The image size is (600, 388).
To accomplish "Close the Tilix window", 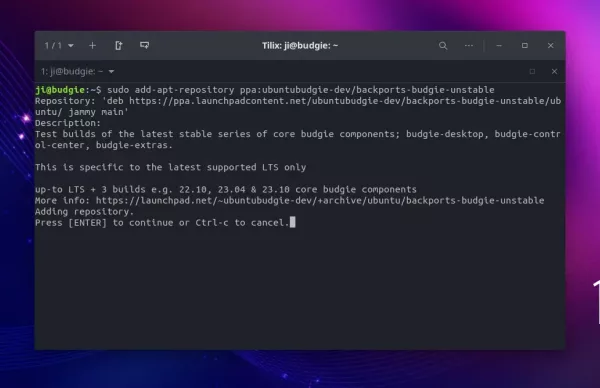I will (x=551, y=46).
